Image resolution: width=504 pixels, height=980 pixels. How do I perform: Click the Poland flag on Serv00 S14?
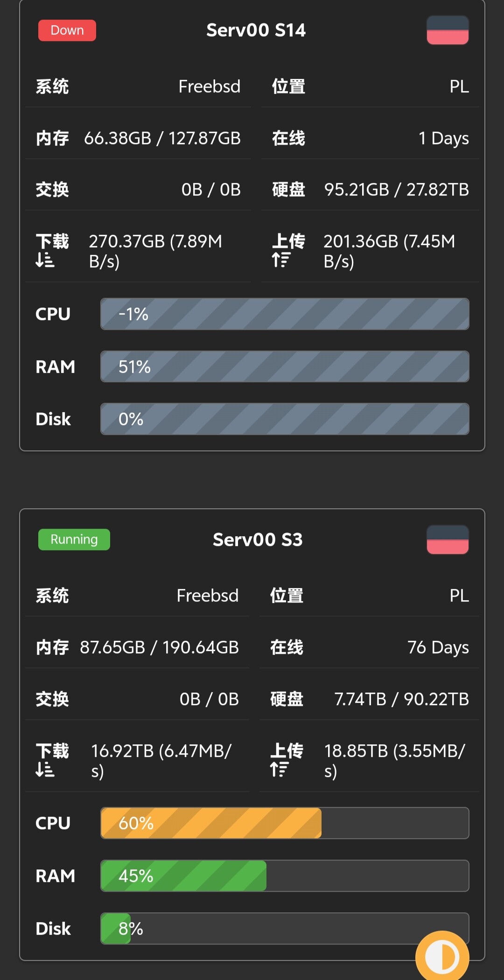[x=448, y=30]
